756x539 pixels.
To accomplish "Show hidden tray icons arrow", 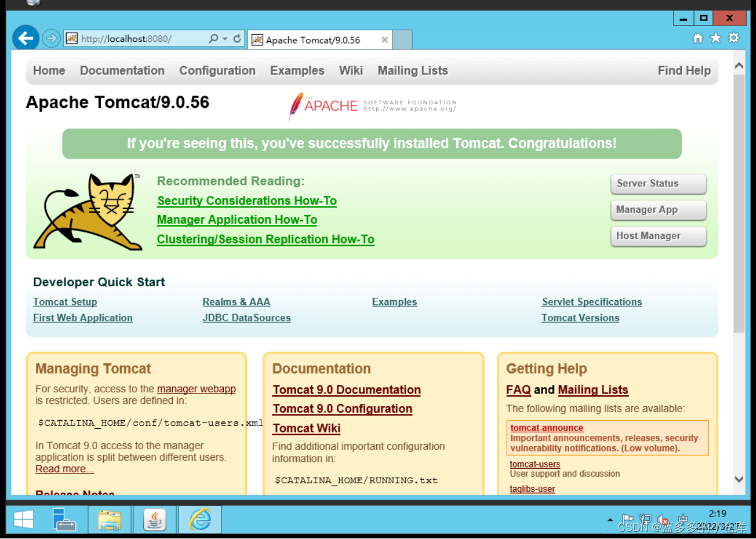I will [610, 520].
